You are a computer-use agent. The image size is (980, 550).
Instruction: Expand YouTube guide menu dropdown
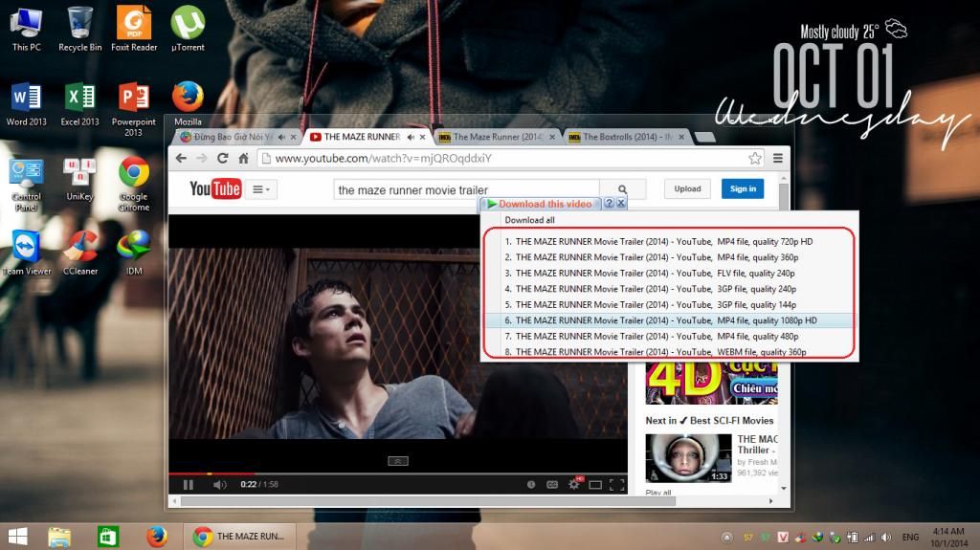click(261, 188)
